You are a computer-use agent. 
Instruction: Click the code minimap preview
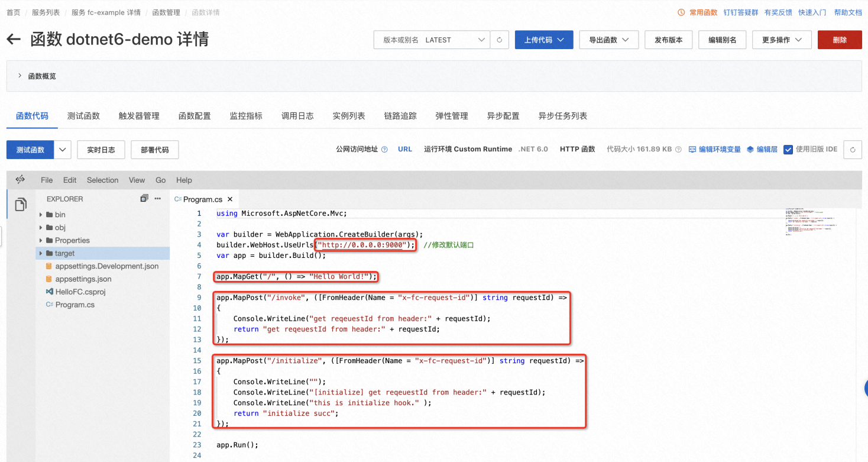[x=811, y=222]
